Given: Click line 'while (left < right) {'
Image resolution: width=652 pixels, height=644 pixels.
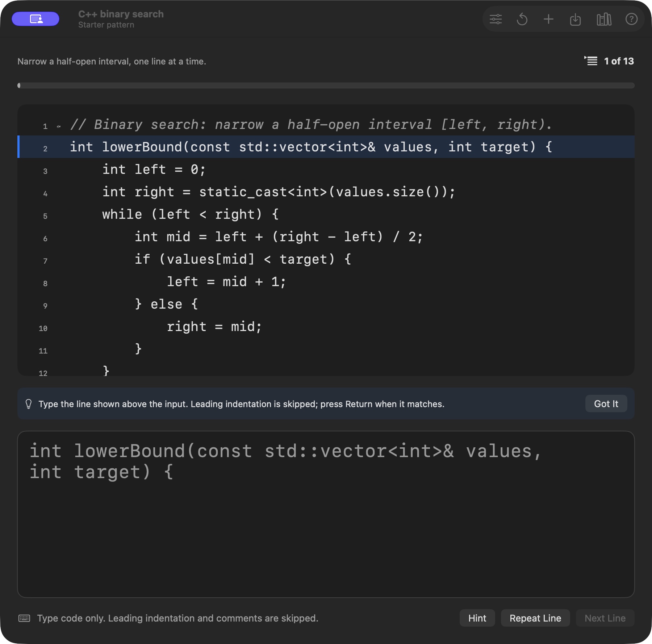Looking at the screenshot, I should 191,214.
